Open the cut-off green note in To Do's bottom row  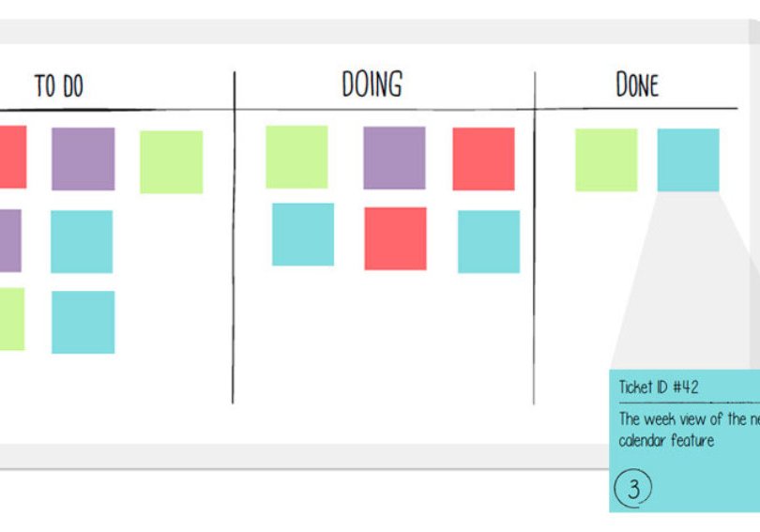[x=11, y=319]
